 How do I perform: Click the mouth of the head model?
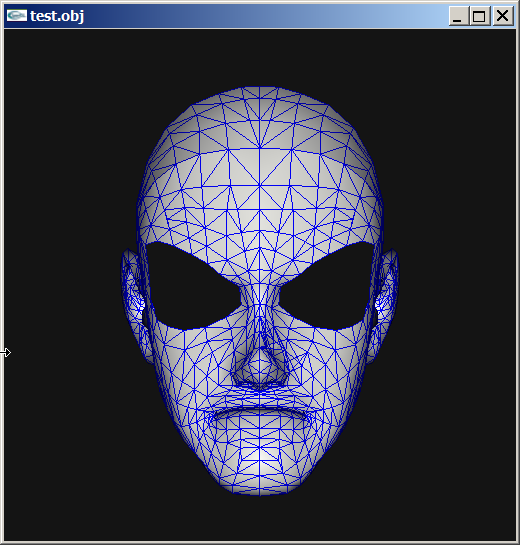coord(260,414)
